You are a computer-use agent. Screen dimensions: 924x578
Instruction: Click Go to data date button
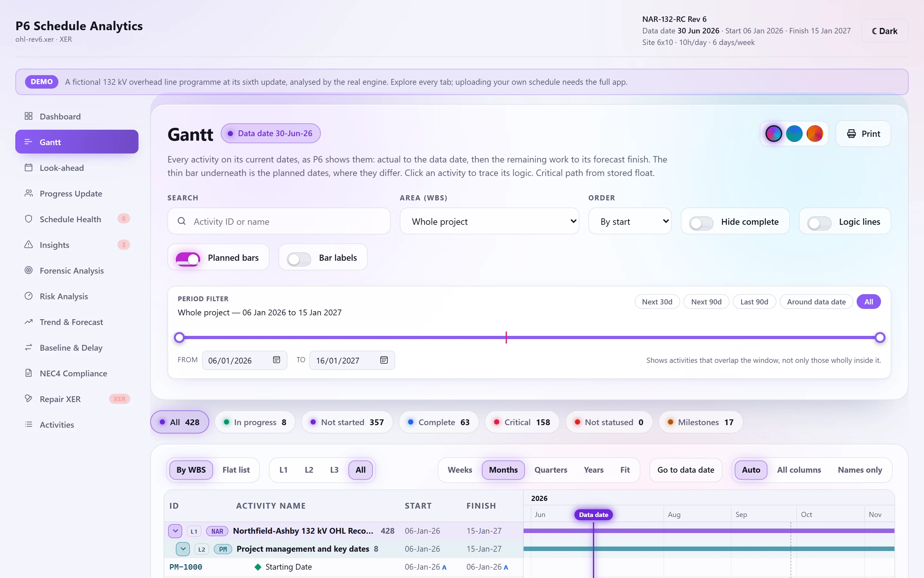point(686,470)
